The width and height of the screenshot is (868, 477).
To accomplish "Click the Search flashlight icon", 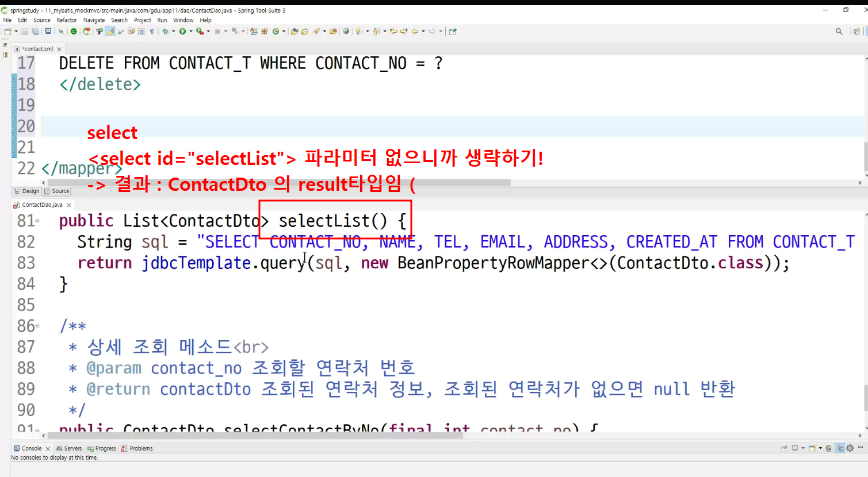I will [316, 32].
